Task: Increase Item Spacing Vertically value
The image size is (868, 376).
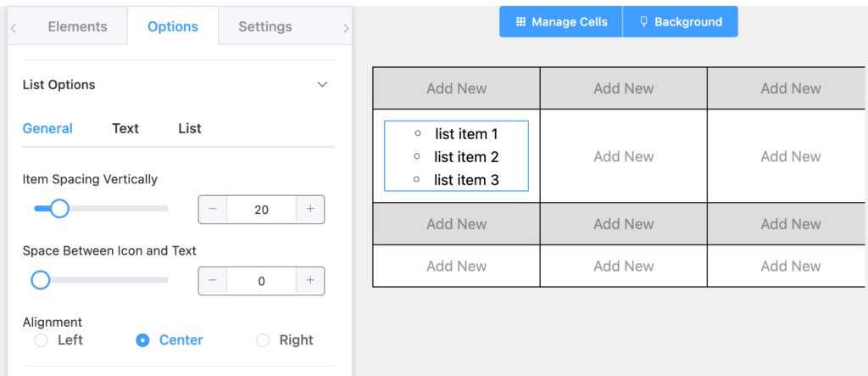Action: [x=310, y=209]
